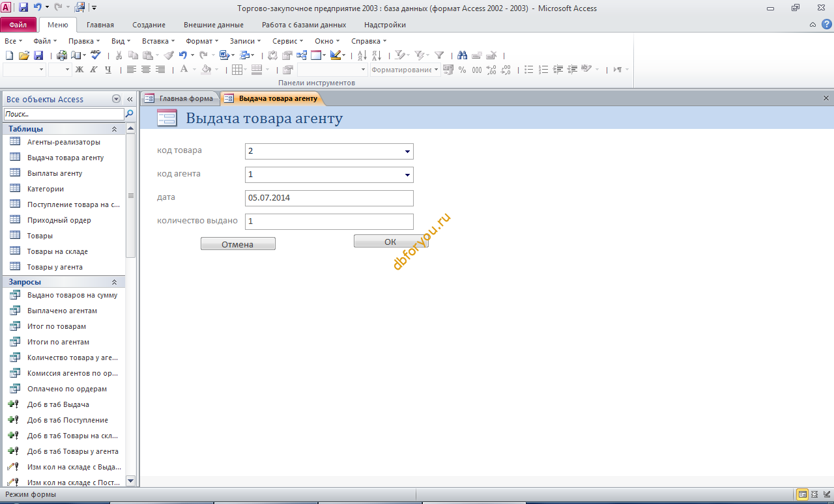Click the numbered list icon
The image size is (834, 504).
pos(543,70)
